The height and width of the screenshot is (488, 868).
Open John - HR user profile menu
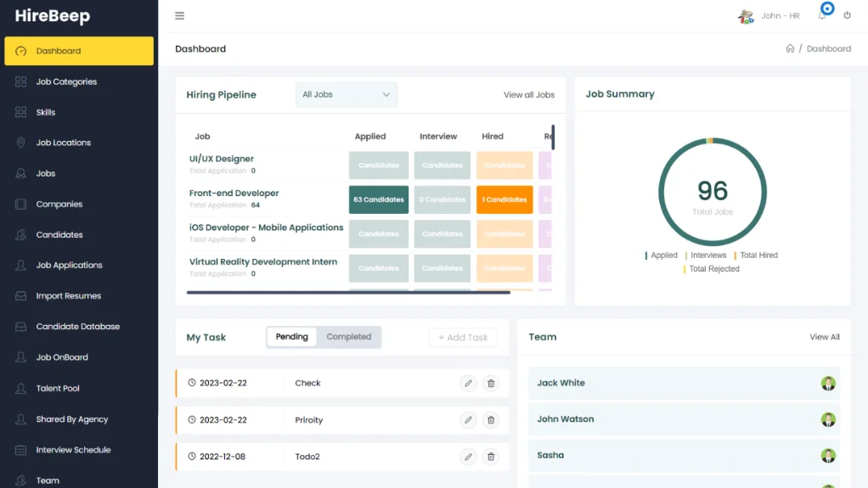click(x=769, y=16)
